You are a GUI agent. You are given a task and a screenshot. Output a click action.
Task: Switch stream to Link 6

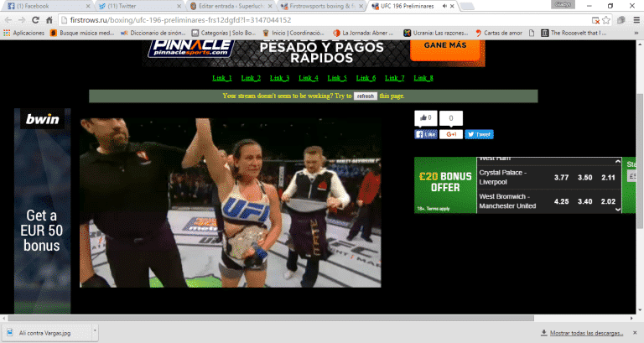click(x=366, y=78)
